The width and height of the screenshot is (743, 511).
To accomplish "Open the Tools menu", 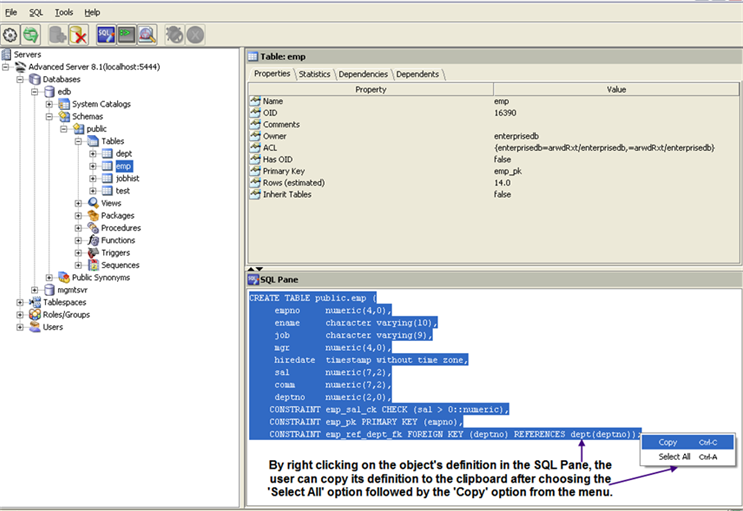I will pyautogui.click(x=64, y=12).
